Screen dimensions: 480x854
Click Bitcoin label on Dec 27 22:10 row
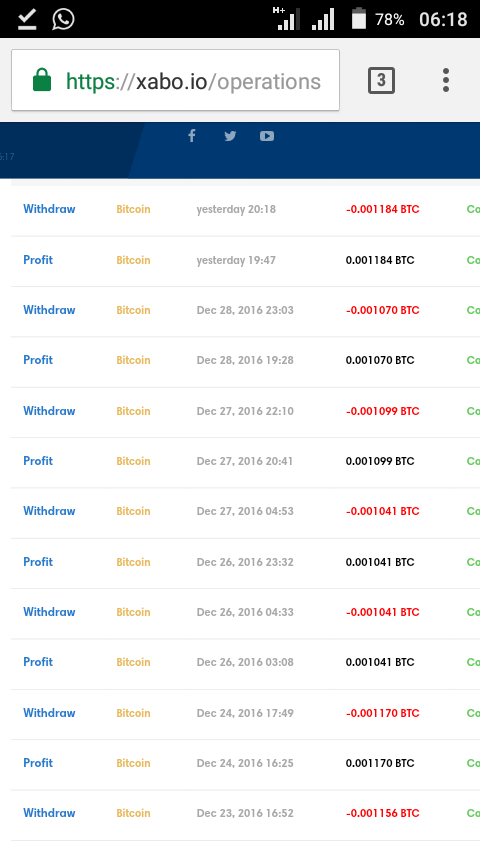click(x=133, y=411)
